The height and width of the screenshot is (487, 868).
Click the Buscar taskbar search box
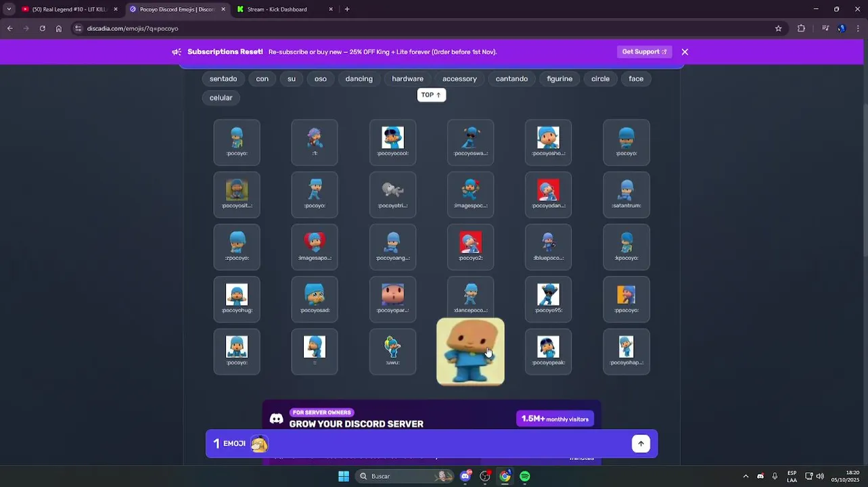[405, 476]
